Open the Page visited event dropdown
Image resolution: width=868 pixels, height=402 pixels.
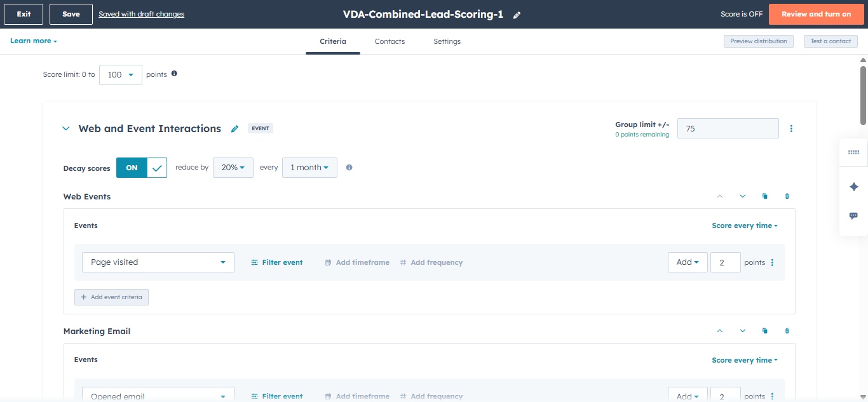[158, 262]
